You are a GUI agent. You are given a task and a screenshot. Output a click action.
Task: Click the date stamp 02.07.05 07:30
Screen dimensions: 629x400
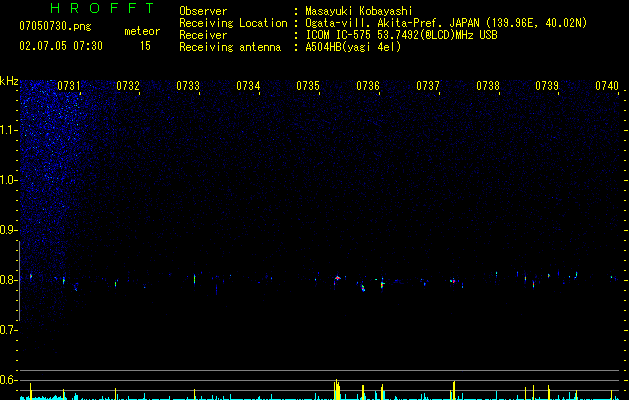[x=61, y=46]
